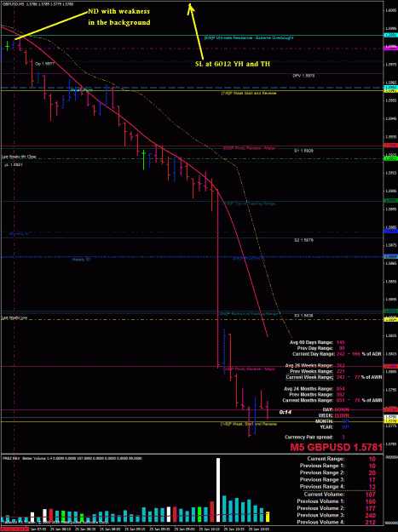Click the 'Prev Day Range:' label
This screenshot has height=532, width=398.
pos(315,348)
